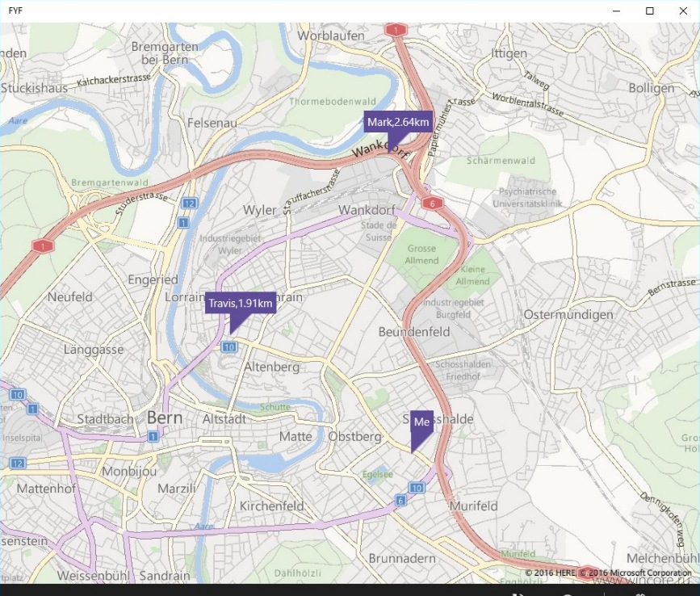
Task: Click the blue route 1 shield beside Bern label
Action: [x=153, y=436]
